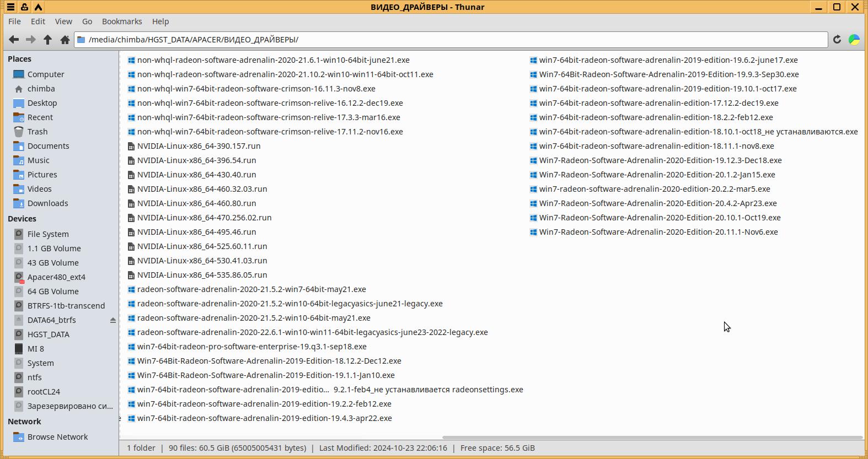Select non-whql-win7-64bit-radeon-software-crimson-16.11.3-nov8.exe
Image resolution: width=868 pixels, height=459 pixels.
pos(256,89)
